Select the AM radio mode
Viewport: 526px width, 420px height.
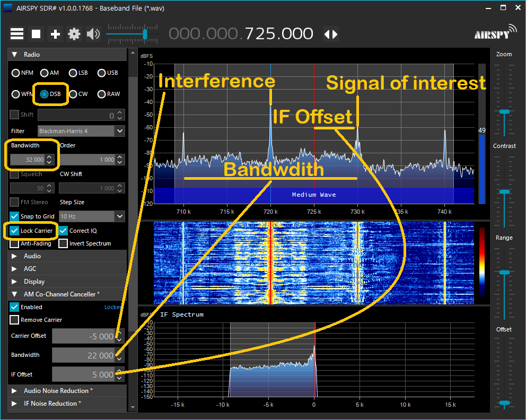(49, 73)
